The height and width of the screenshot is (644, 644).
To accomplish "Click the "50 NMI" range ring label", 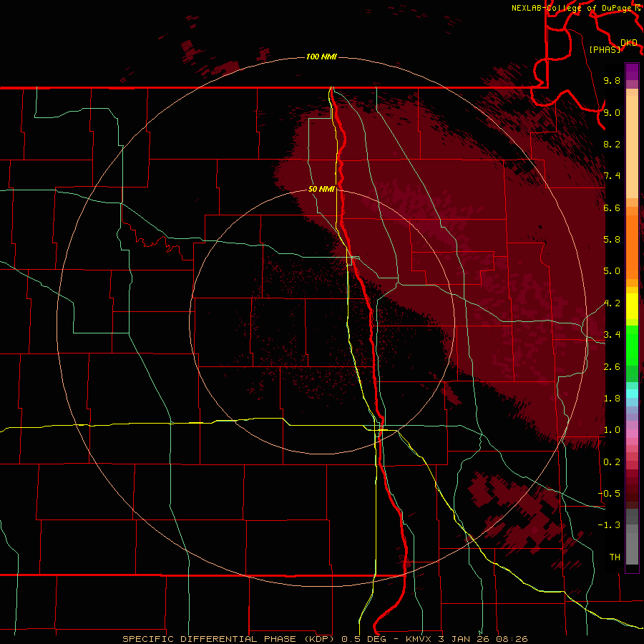I will click(x=321, y=189).
